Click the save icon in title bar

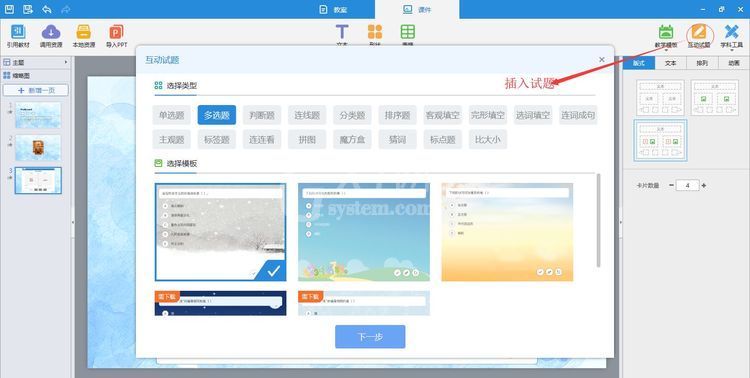pos(9,9)
